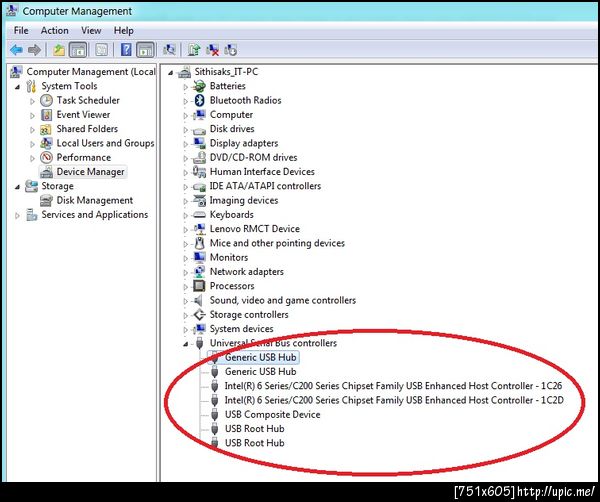Click the Bluetooth Radios icon
This screenshot has height=502, width=600.
[199, 100]
